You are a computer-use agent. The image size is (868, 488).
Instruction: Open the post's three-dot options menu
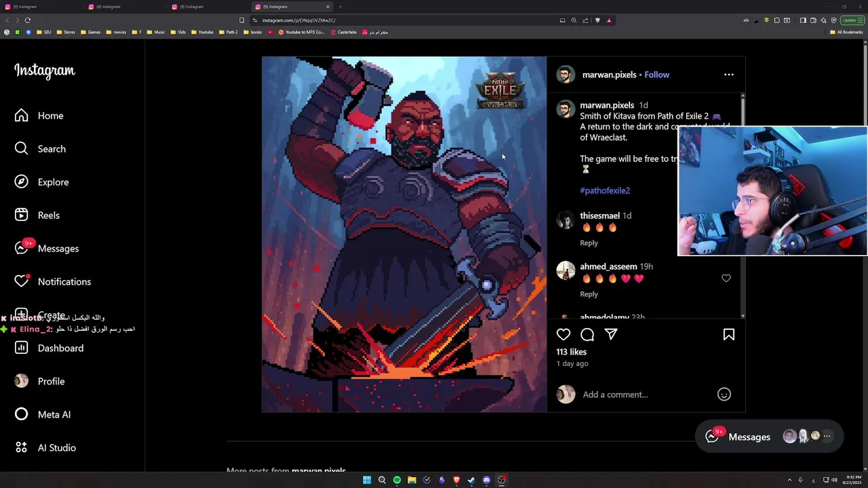click(x=729, y=75)
